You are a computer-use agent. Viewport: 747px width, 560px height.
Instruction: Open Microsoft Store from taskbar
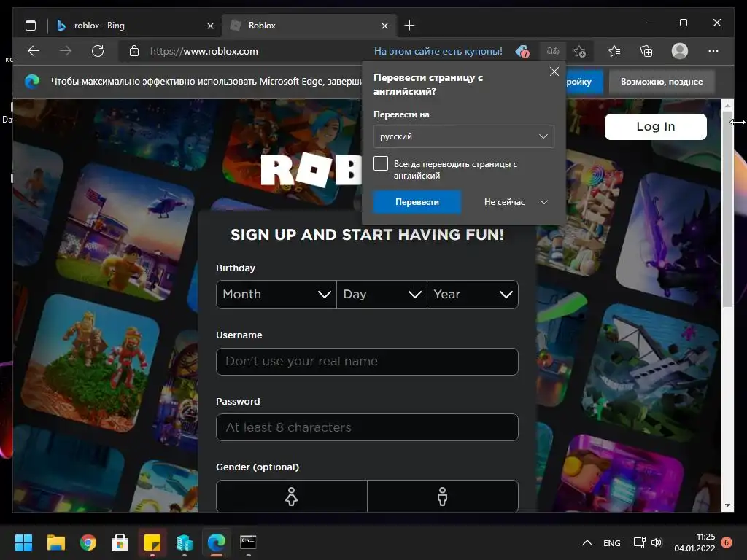click(120, 542)
